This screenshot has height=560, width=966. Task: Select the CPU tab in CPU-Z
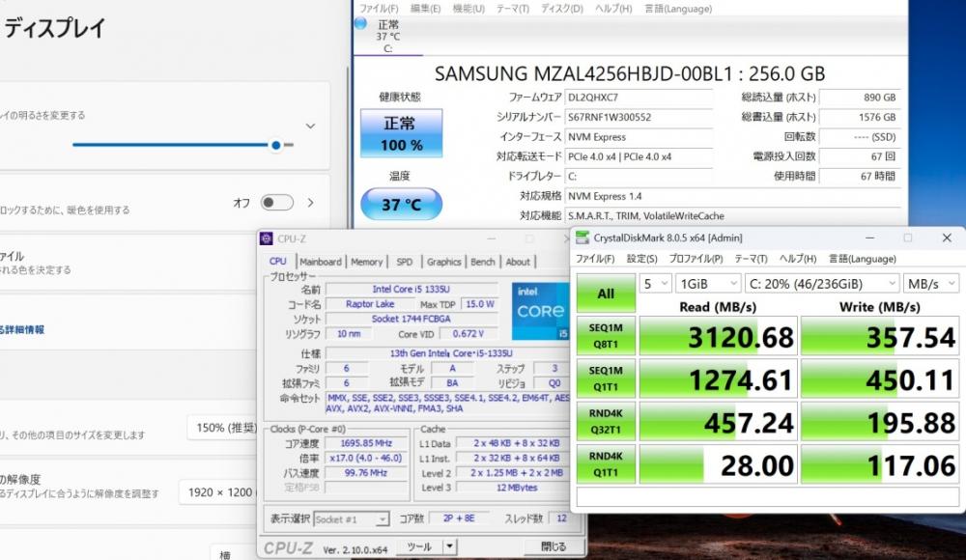(278, 262)
